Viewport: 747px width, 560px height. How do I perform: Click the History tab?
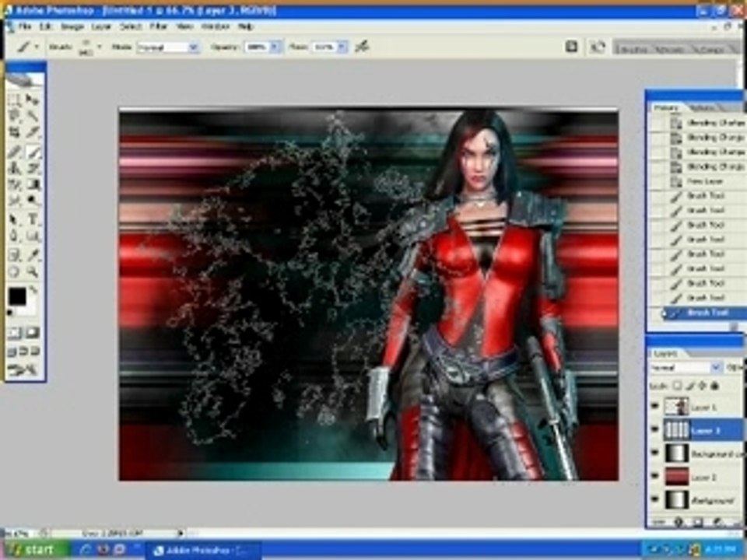pos(665,108)
